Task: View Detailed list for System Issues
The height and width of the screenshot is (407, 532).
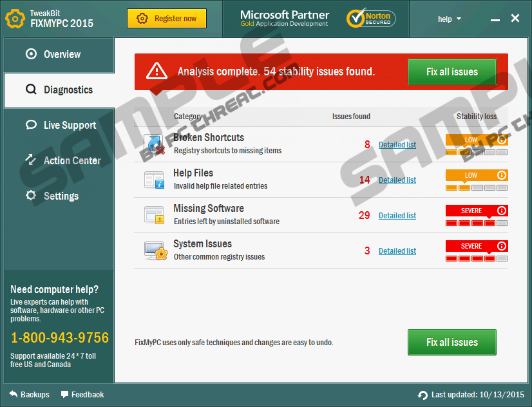Action: [397, 251]
